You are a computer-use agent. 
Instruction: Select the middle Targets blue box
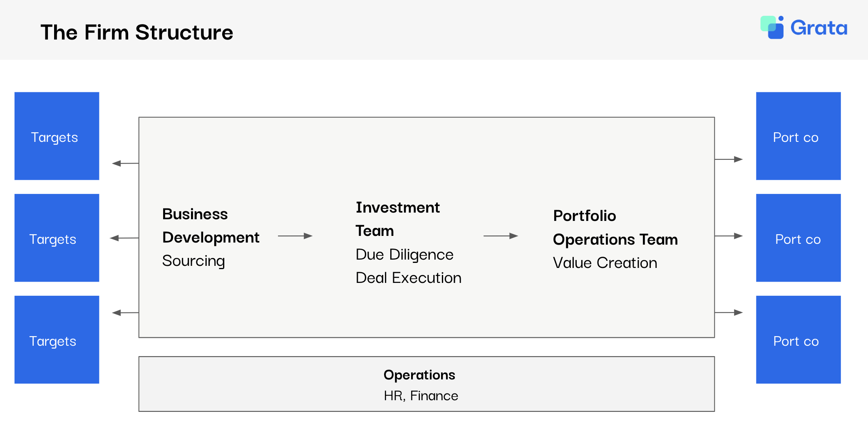57,238
